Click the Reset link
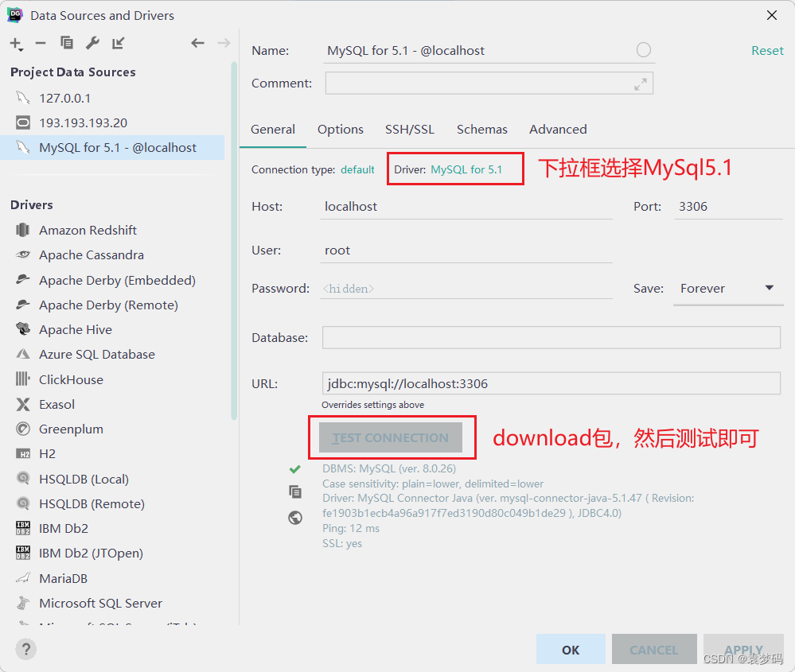795x672 pixels. click(x=766, y=50)
